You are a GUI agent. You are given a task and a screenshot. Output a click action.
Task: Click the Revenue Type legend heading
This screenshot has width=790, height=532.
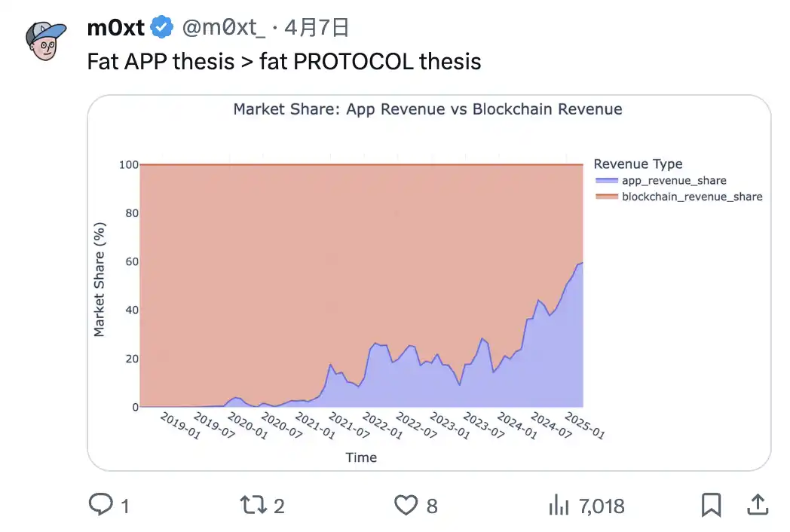[x=638, y=164]
